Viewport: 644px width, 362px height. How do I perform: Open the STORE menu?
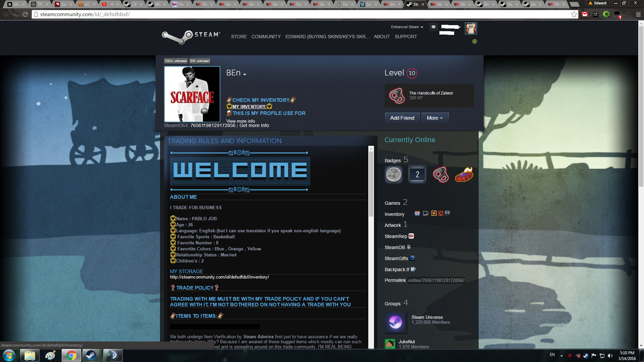click(239, 37)
